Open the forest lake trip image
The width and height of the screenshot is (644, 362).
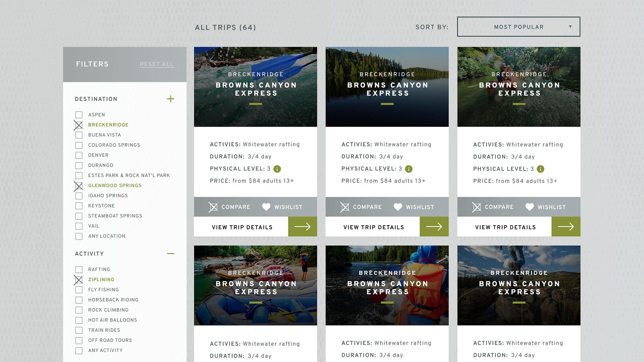click(387, 87)
